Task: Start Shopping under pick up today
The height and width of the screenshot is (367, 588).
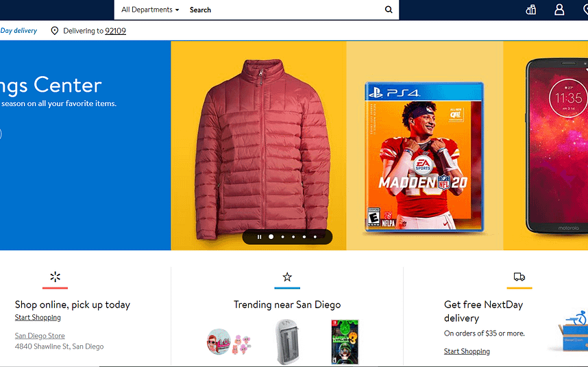Action: tap(38, 317)
